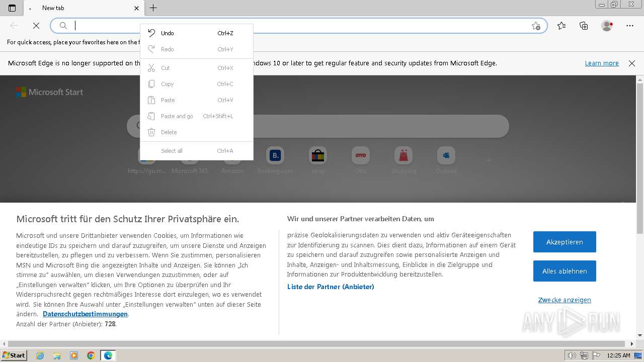Choose Copy in context menu
Image resolution: width=644 pixels, height=362 pixels.
click(197, 84)
